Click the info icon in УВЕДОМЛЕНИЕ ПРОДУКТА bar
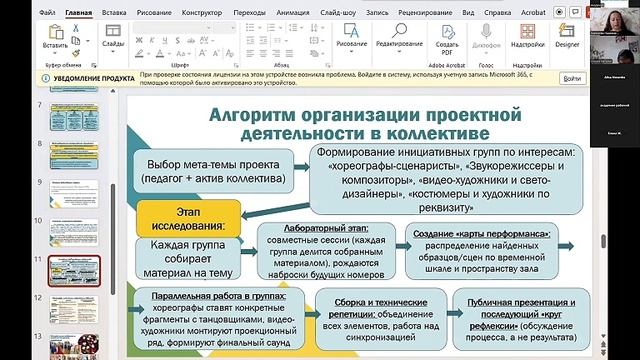 pos(46,78)
